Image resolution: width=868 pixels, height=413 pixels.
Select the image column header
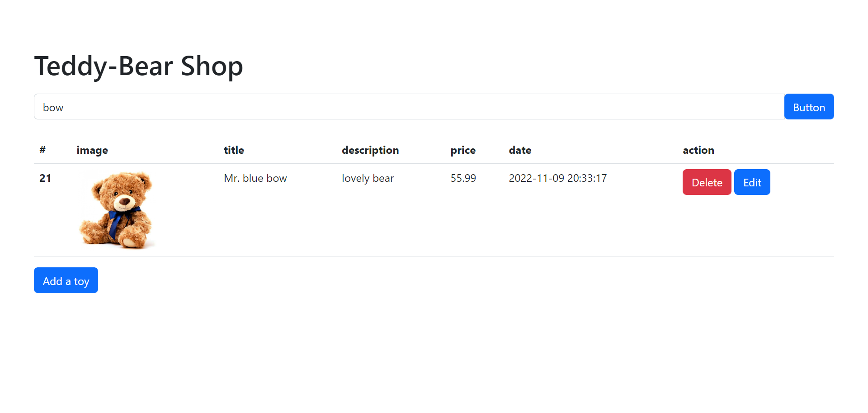click(92, 150)
